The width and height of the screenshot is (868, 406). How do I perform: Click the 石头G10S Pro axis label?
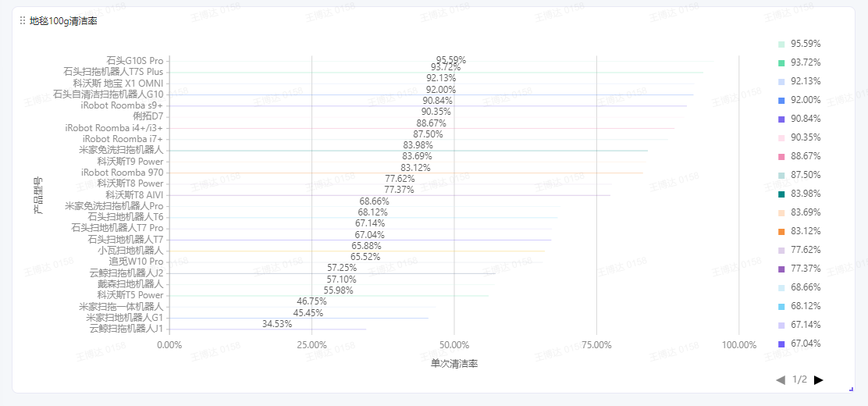[x=134, y=60]
